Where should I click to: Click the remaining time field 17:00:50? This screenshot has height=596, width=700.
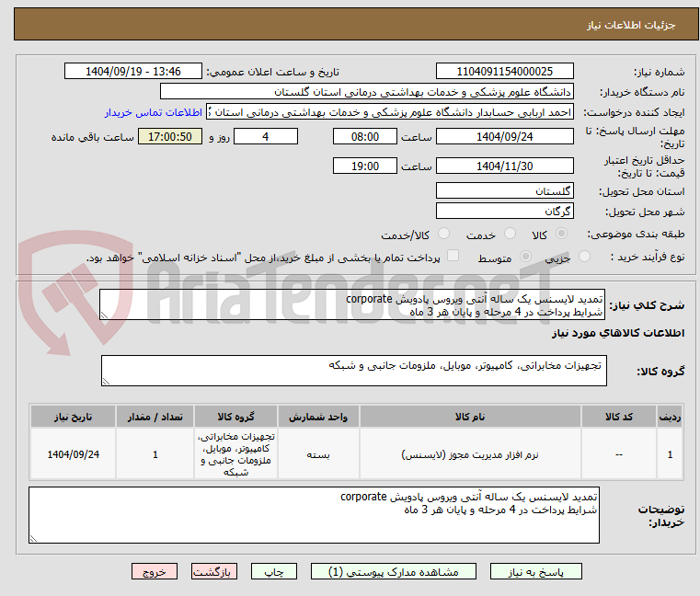[x=170, y=136]
